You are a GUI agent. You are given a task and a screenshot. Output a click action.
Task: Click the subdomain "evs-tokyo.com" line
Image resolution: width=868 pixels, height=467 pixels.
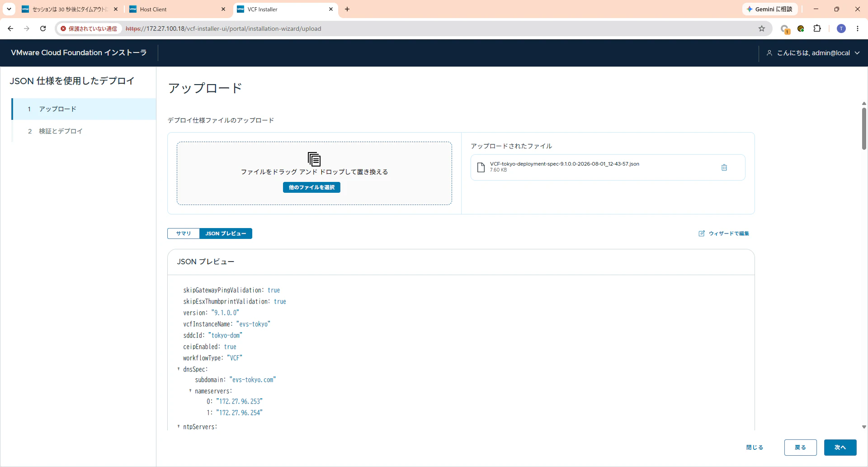click(235, 380)
